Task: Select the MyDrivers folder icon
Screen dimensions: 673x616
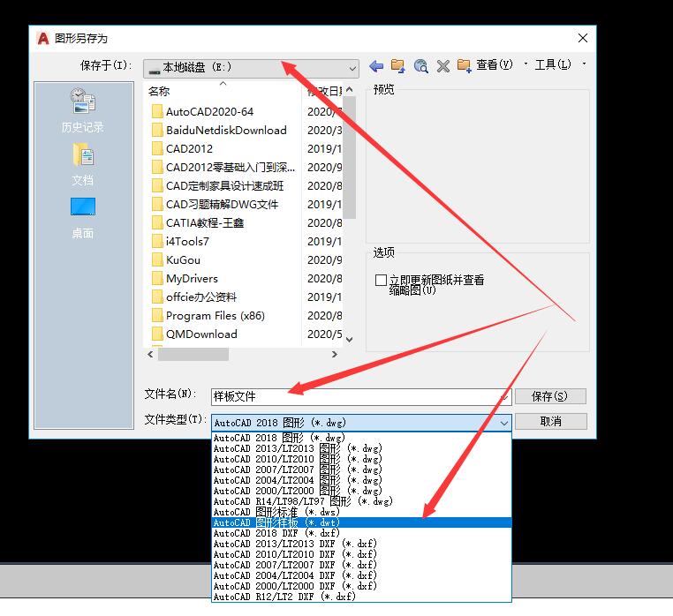Action: tap(157, 278)
